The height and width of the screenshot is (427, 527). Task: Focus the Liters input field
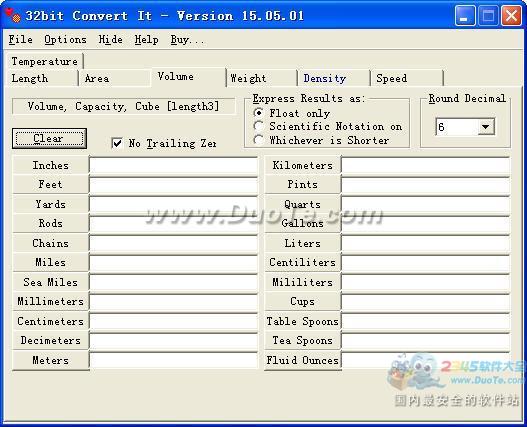[x=426, y=243]
